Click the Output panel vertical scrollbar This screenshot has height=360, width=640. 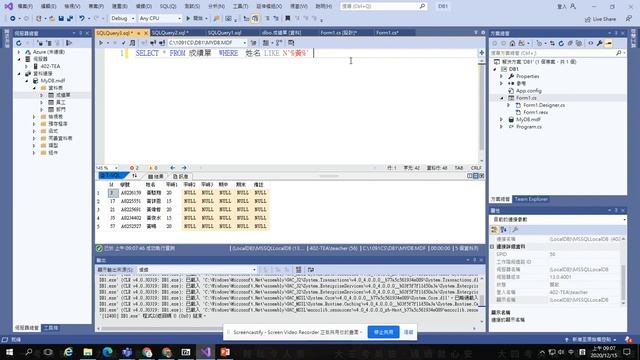click(x=482, y=299)
